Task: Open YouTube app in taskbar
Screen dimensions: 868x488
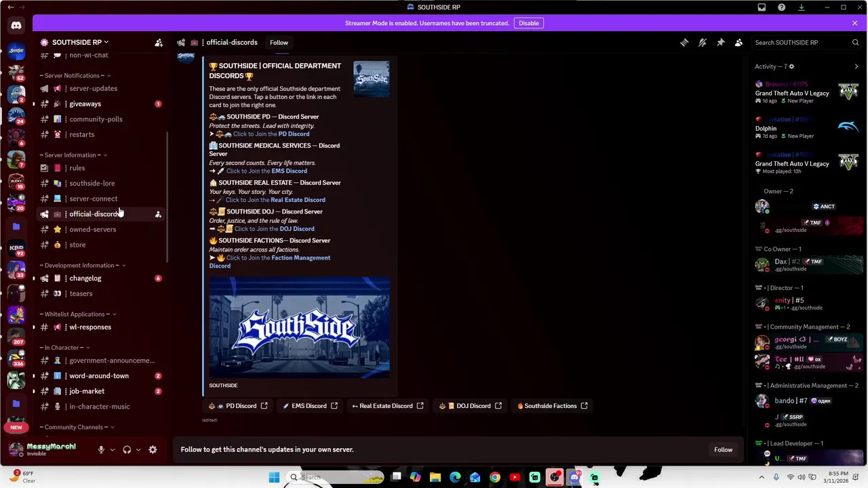Action: [x=515, y=477]
